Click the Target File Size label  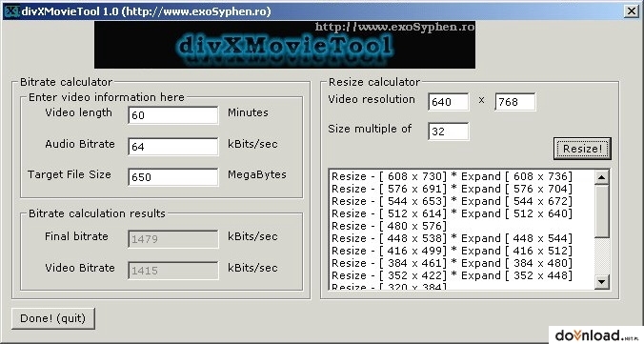click(70, 174)
